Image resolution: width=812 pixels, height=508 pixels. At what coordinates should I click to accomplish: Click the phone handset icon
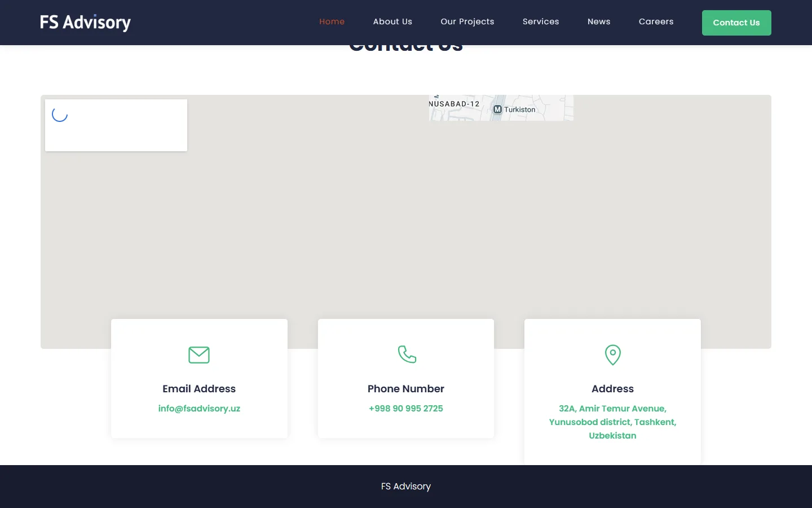tap(407, 354)
